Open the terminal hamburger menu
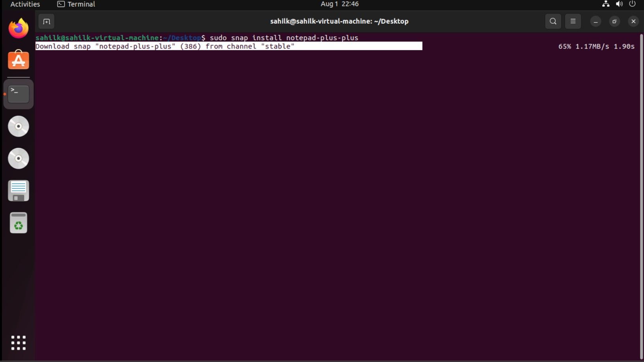This screenshot has width=644, height=362. (573, 21)
